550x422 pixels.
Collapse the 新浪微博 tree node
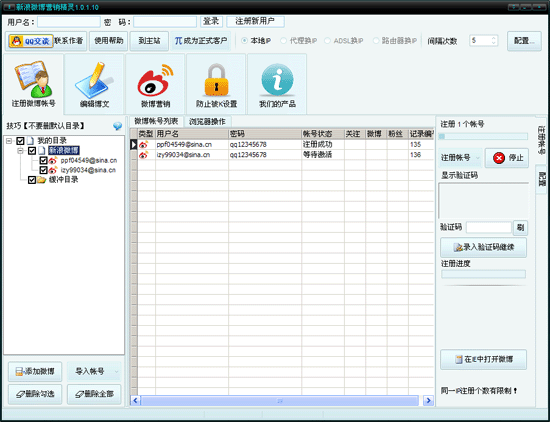tap(21, 151)
